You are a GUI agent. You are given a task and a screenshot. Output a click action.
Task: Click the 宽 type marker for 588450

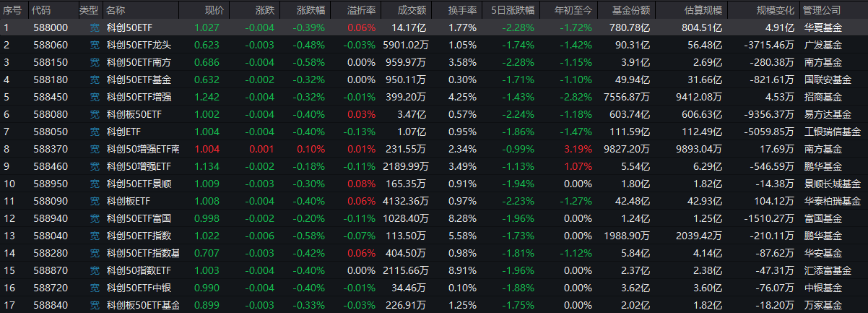(95, 97)
